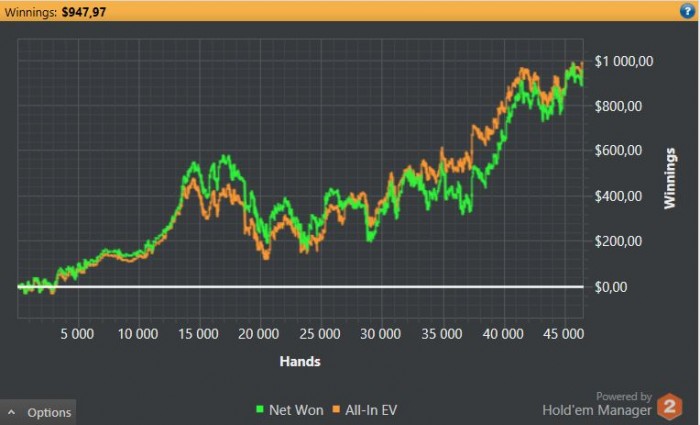Click the 5 000 hands axis label
Viewport: 700px width, 425px height.
coord(77,334)
